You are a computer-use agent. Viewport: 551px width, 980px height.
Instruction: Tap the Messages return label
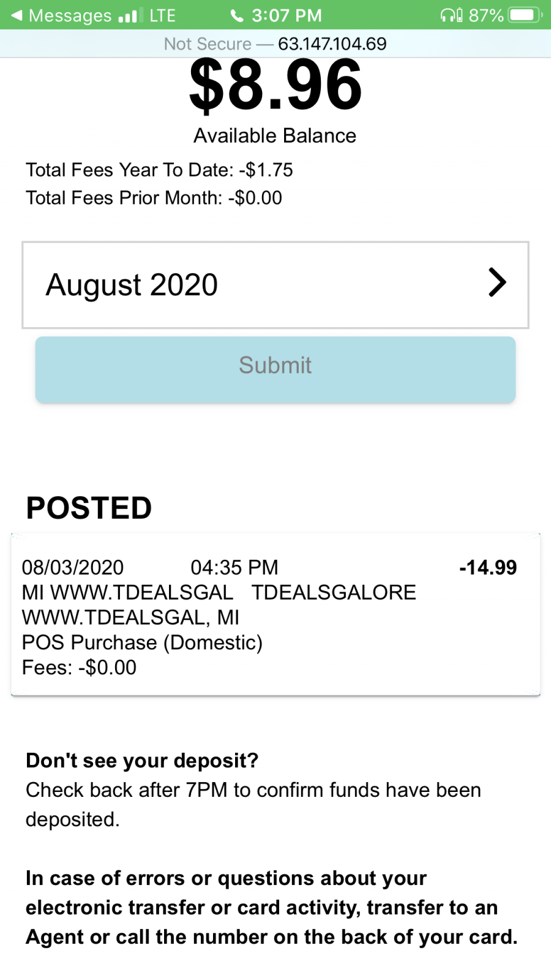pos(70,15)
